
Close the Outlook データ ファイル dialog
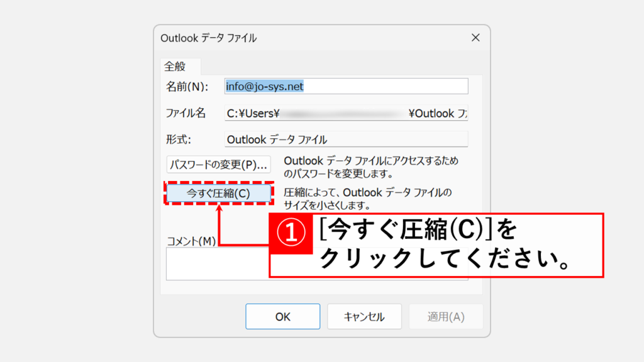(475, 38)
